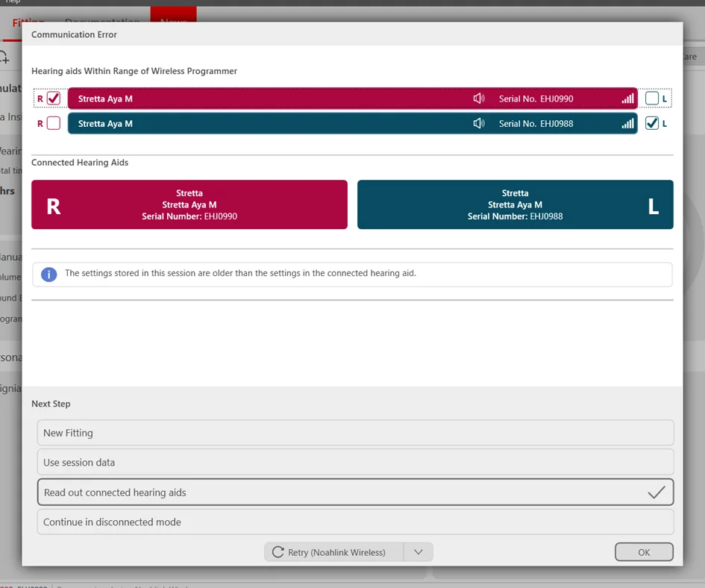Select Use session data option

coord(355,462)
